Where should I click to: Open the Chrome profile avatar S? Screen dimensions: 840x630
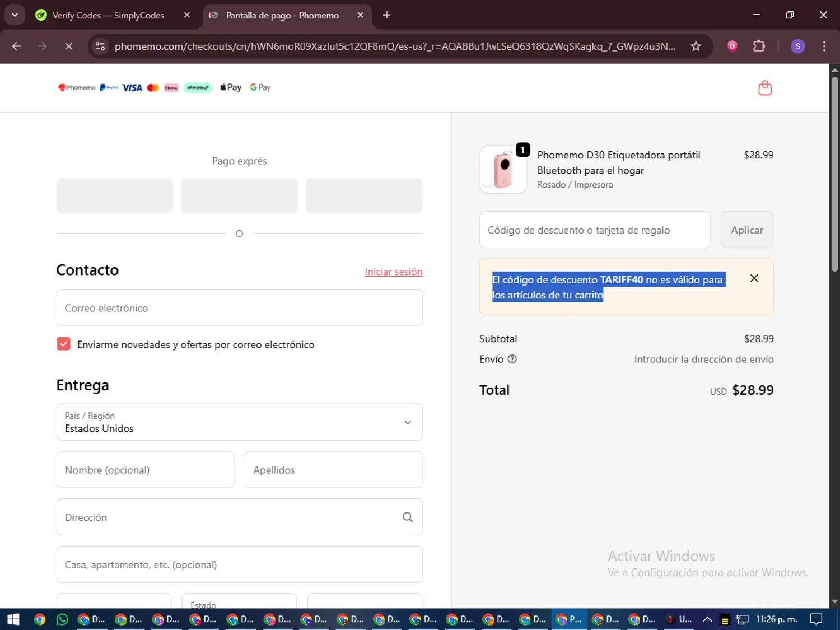pyautogui.click(x=797, y=46)
